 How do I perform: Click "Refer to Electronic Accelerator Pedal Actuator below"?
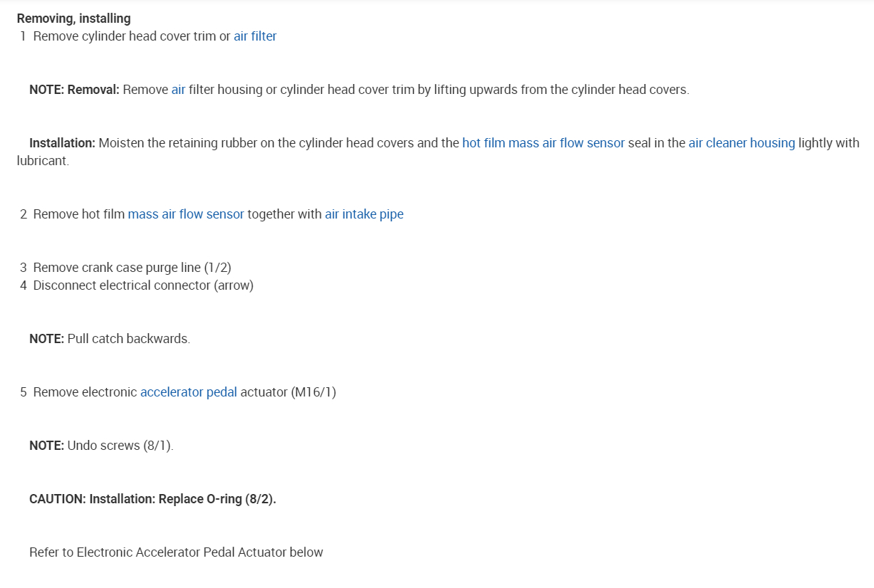pyautogui.click(x=176, y=552)
